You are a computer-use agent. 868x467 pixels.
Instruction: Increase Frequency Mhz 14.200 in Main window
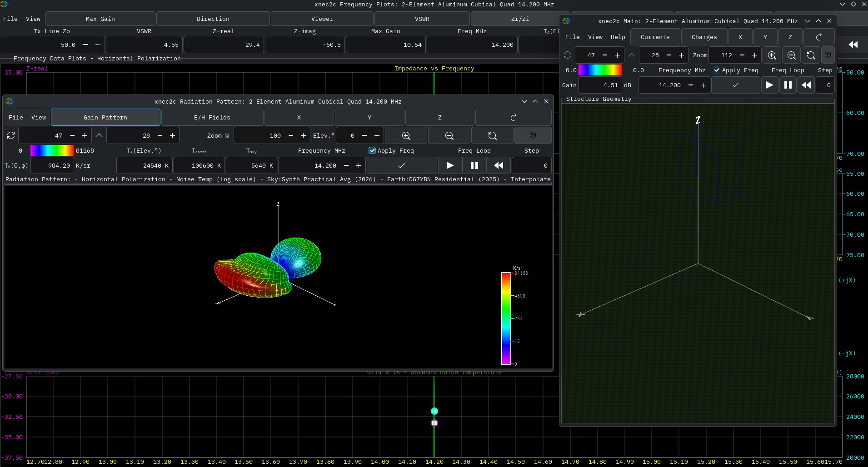point(703,85)
